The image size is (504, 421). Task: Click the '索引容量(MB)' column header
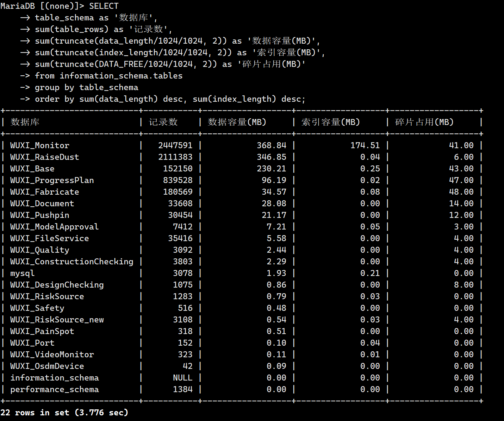click(331, 122)
